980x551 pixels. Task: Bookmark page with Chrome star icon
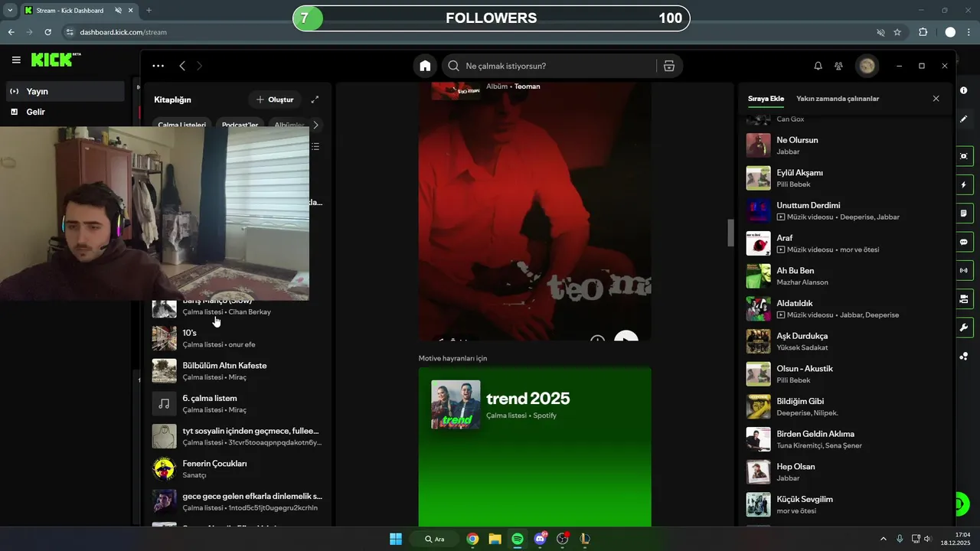pyautogui.click(x=897, y=32)
